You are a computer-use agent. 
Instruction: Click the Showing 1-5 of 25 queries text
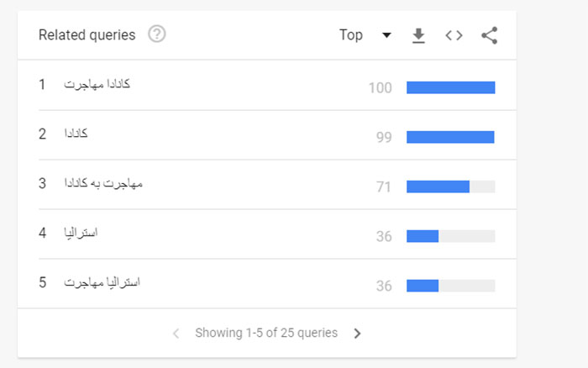266,333
